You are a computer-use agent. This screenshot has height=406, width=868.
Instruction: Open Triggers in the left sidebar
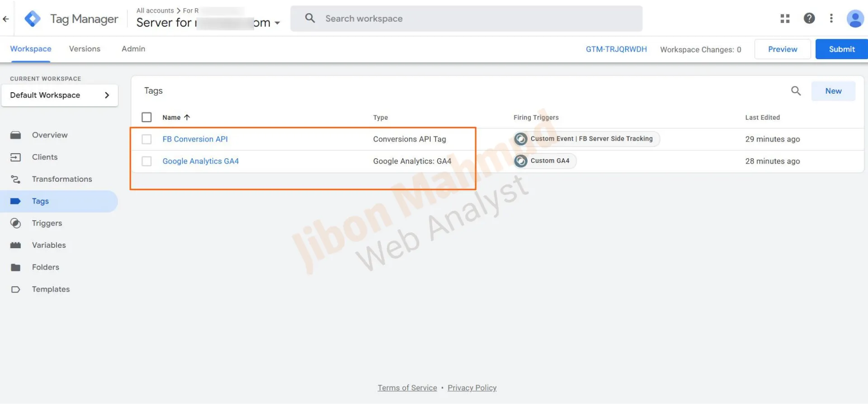pyautogui.click(x=47, y=223)
